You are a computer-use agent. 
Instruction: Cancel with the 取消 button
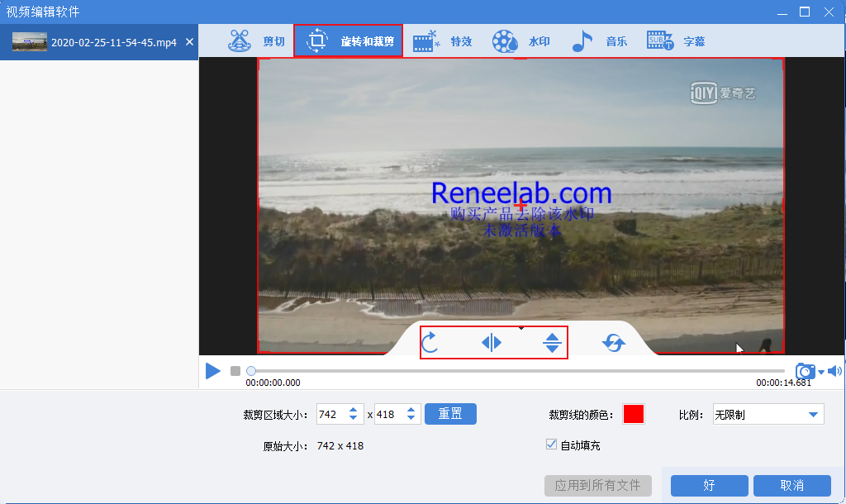point(791,486)
